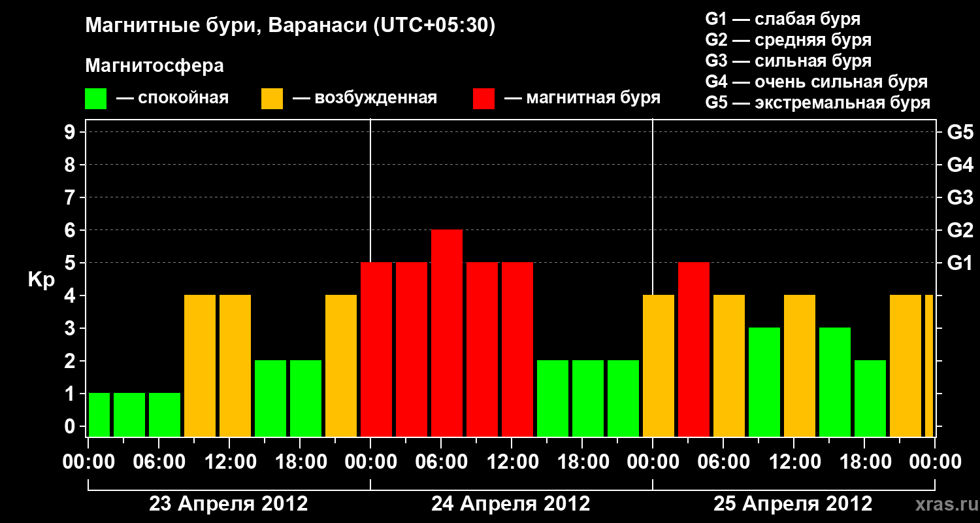The width and height of the screenshot is (980, 523).
Task: Click the 'G5 — экстремальная буря' line
Action: click(x=817, y=103)
